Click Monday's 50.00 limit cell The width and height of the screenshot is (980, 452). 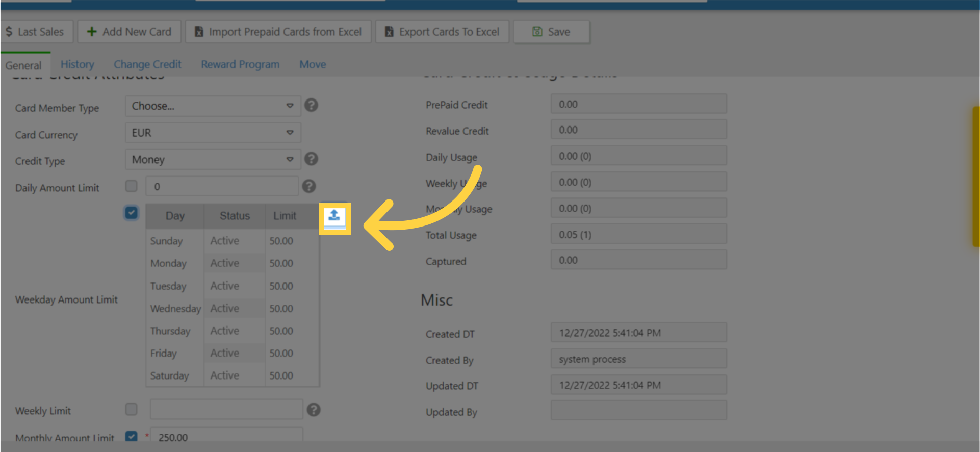(x=292, y=263)
